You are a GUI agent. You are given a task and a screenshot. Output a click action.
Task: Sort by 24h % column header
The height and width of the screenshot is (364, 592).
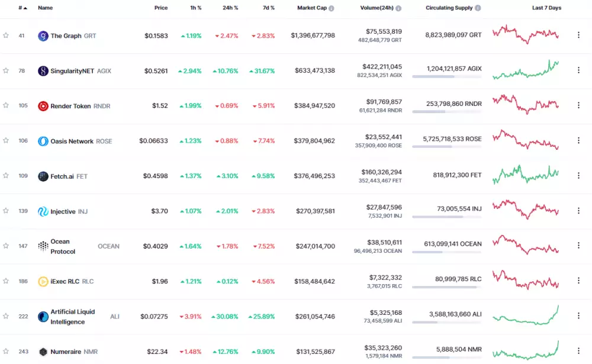[x=230, y=8]
